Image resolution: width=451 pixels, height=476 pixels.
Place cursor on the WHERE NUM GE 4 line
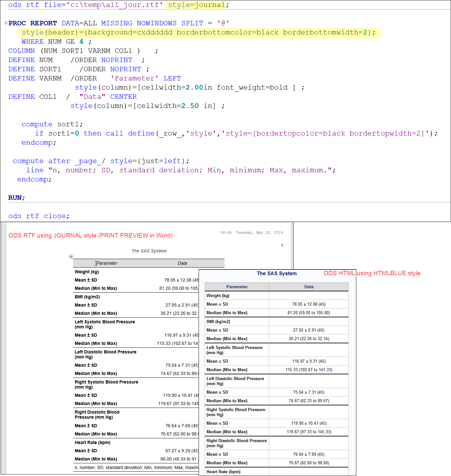pos(55,41)
